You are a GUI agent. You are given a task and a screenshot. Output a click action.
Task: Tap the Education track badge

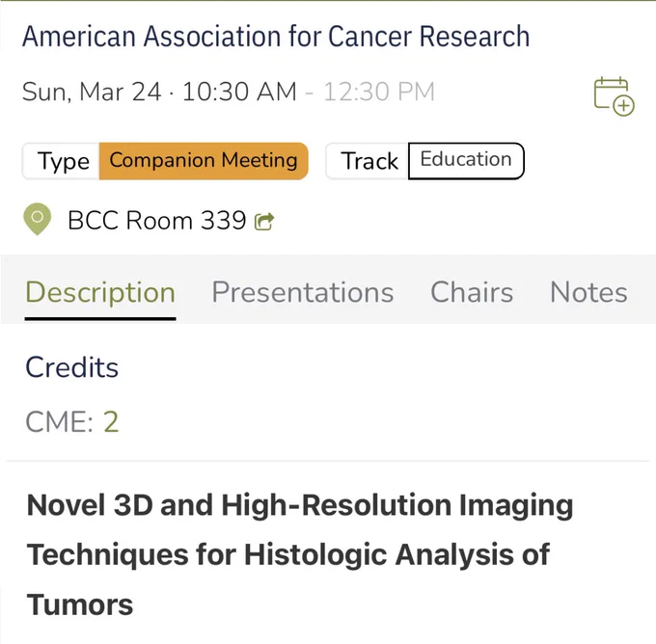(466, 161)
